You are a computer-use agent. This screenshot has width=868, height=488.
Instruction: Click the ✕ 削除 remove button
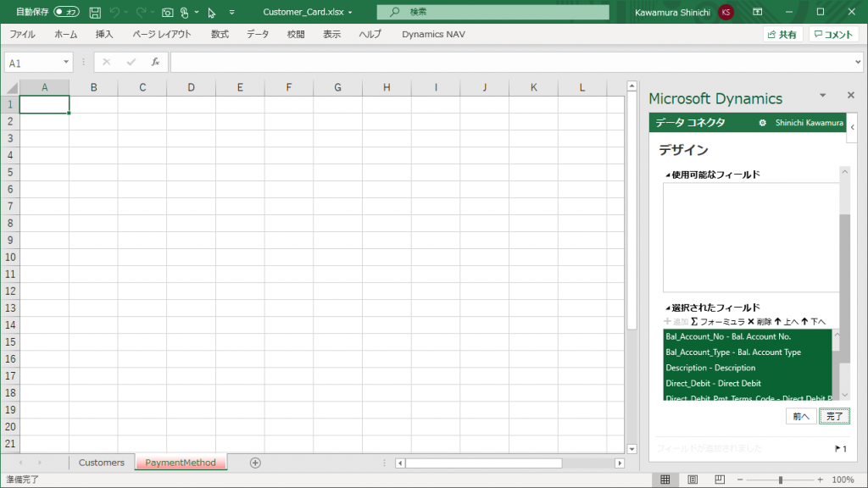tap(759, 322)
